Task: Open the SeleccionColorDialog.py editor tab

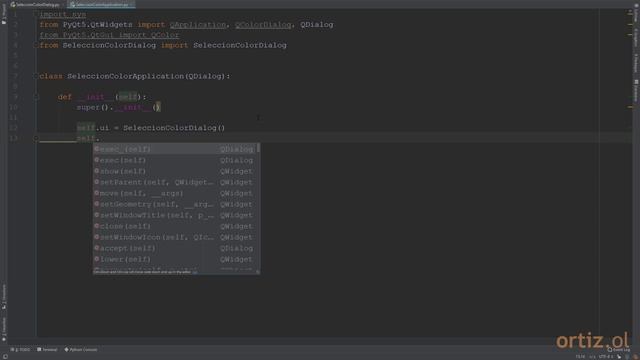Action: (x=35, y=5)
